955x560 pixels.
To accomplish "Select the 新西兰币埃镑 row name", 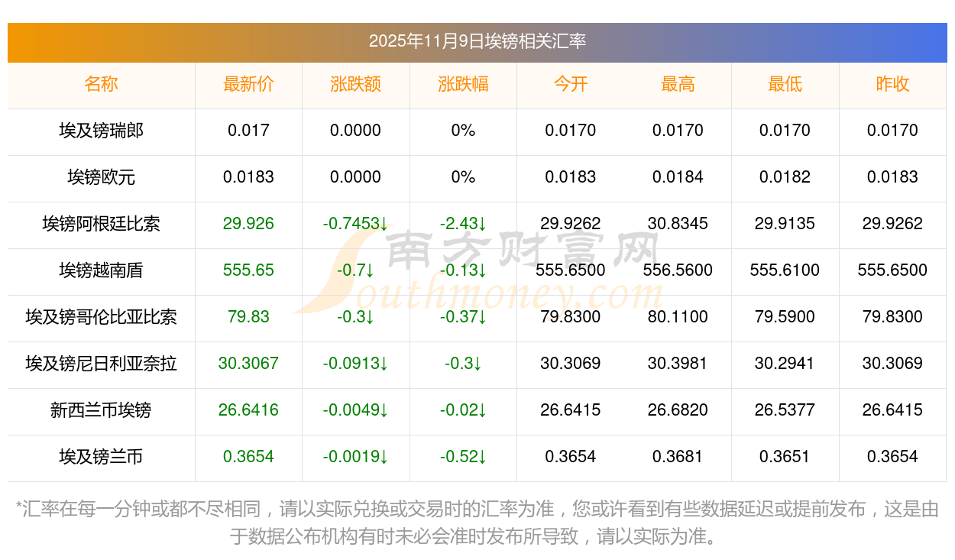I will coord(101,410).
